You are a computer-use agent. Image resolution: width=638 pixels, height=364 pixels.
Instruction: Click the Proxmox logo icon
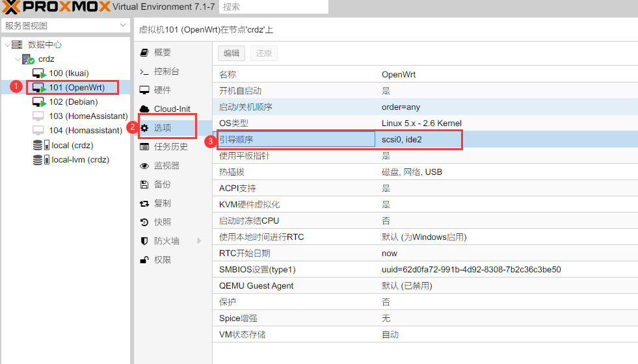12,7
